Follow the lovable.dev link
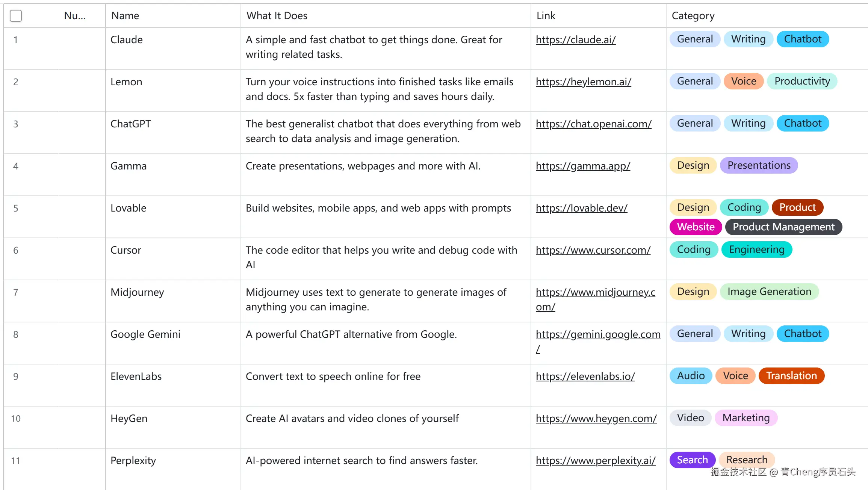Image resolution: width=868 pixels, height=490 pixels. coord(582,208)
